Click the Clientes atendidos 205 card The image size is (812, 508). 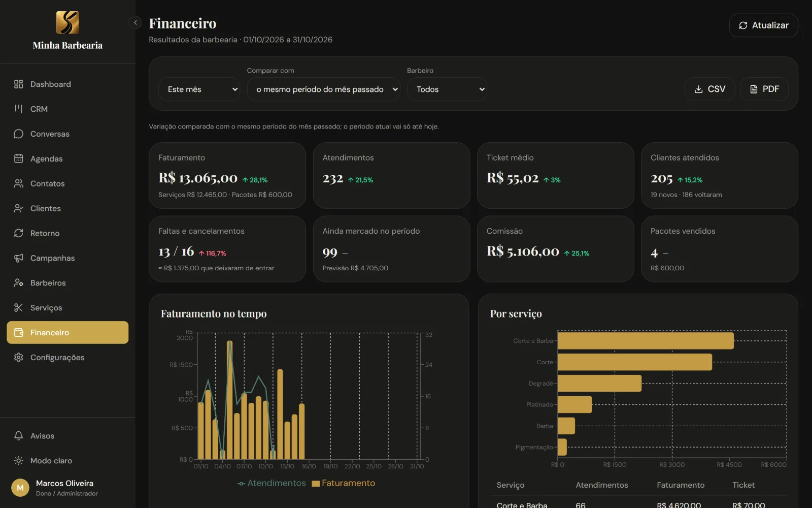point(720,175)
